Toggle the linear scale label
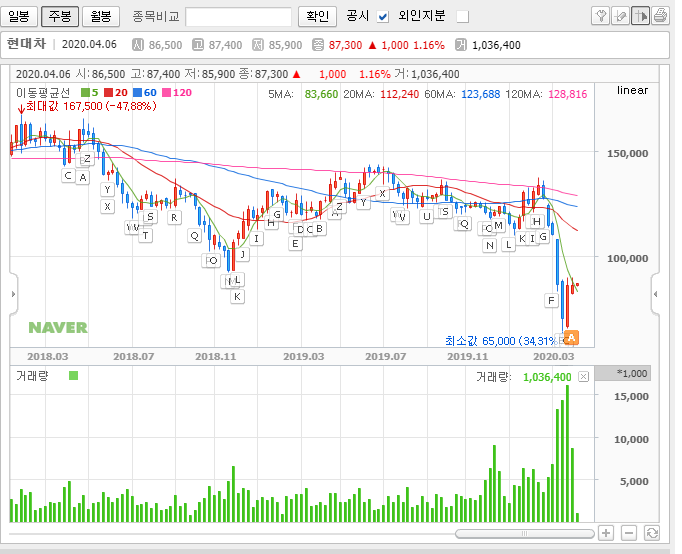The image size is (682, 554). click(632, 90)
